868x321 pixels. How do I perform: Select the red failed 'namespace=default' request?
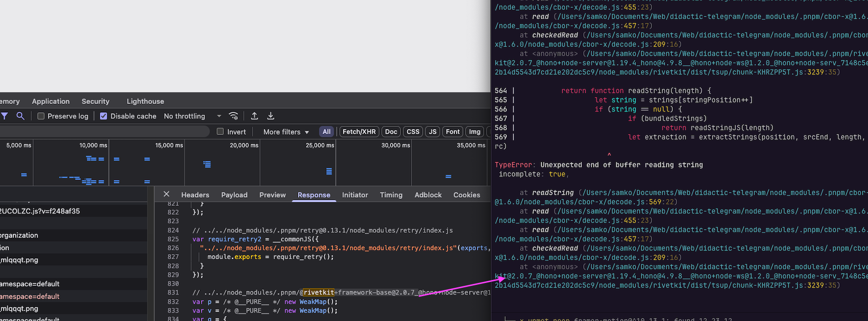click(74, 296)
